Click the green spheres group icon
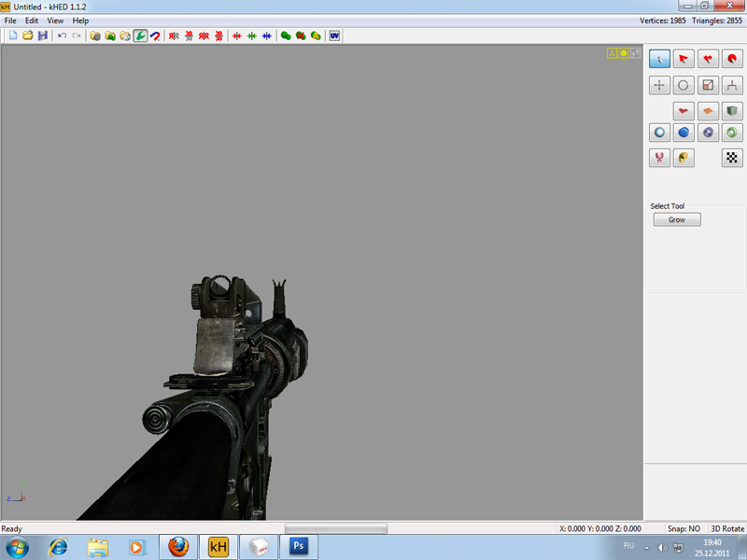Viewport: 747px width, 560px height. pos(286,35)
